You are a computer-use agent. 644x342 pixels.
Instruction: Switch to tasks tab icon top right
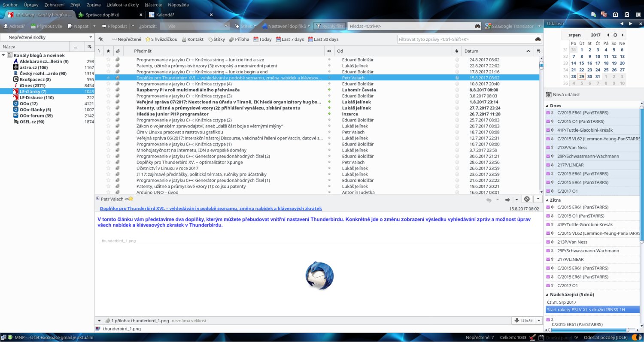click(626, 14)
